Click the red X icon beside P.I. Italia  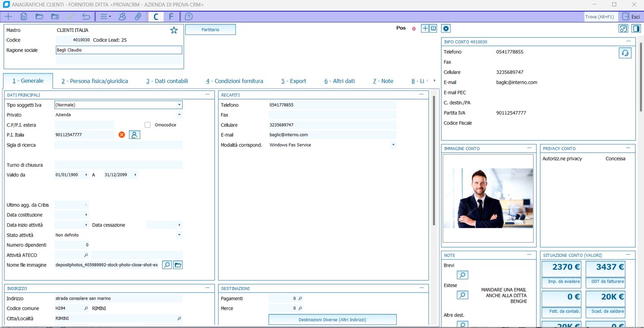[x=122, y=135]
